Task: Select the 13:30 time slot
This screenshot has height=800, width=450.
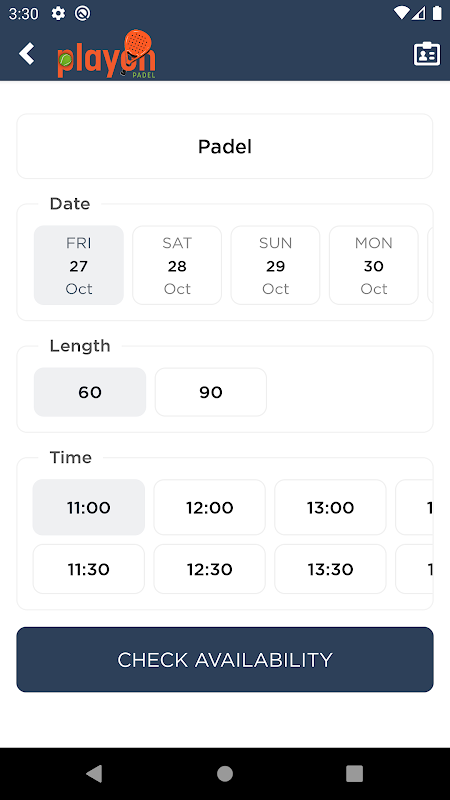Action: pos(331,569)
